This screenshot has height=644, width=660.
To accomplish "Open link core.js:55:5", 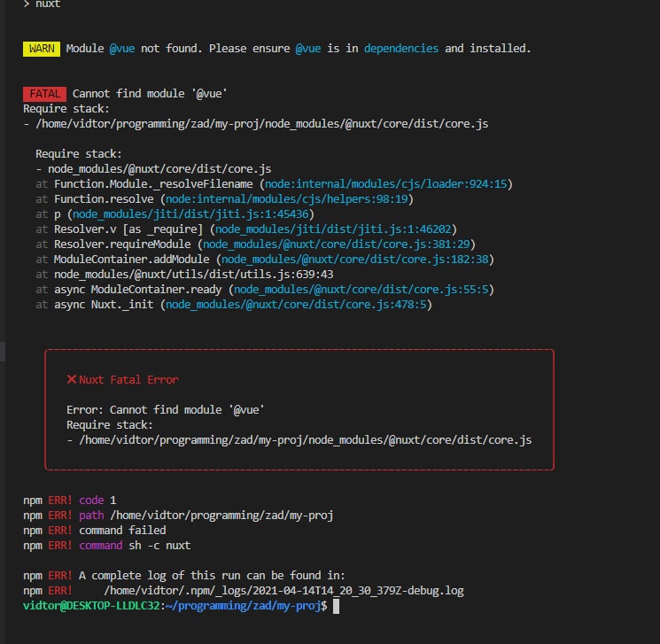I will [x=361, y=290].
